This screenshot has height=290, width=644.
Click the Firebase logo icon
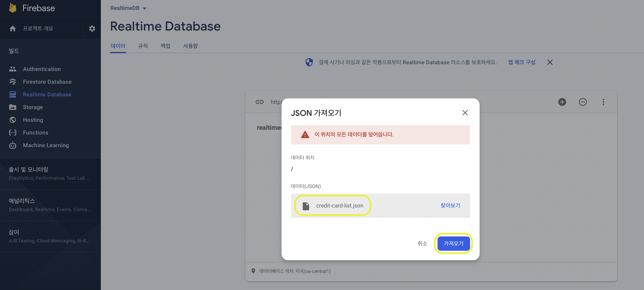[13, 8]
